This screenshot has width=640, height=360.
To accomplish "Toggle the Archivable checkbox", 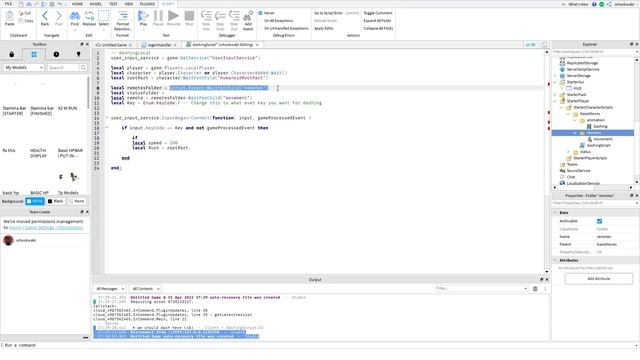I will coord(600,221).
